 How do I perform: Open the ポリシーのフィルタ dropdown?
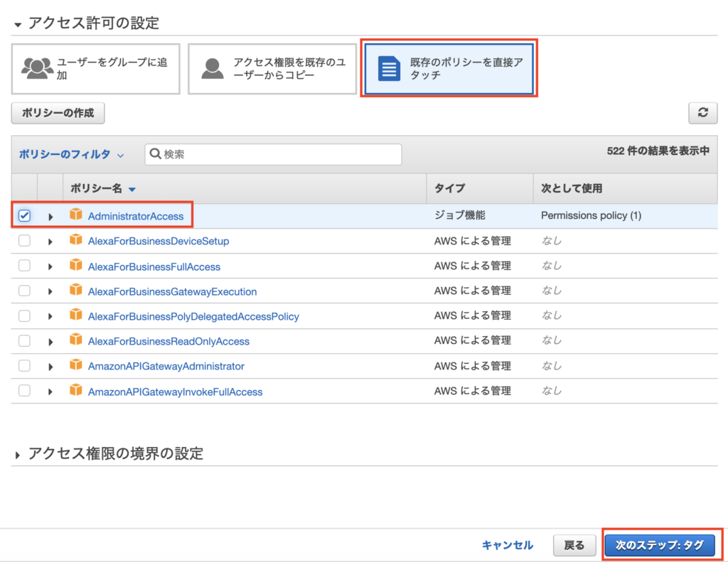click(x=71, y=154)
